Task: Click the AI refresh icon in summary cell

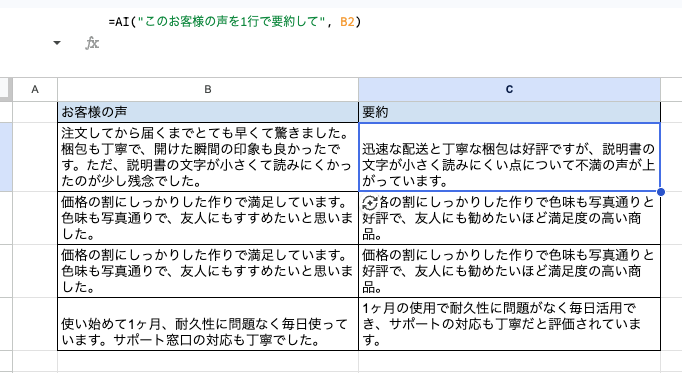Action: click(370, 203)
